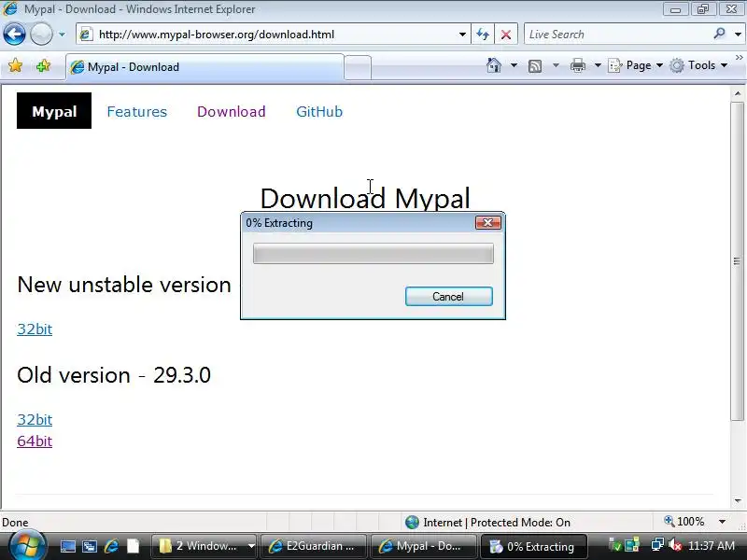747x560 pixels.
Task: Show more command bar items chevron
Action: click(739, 58)
